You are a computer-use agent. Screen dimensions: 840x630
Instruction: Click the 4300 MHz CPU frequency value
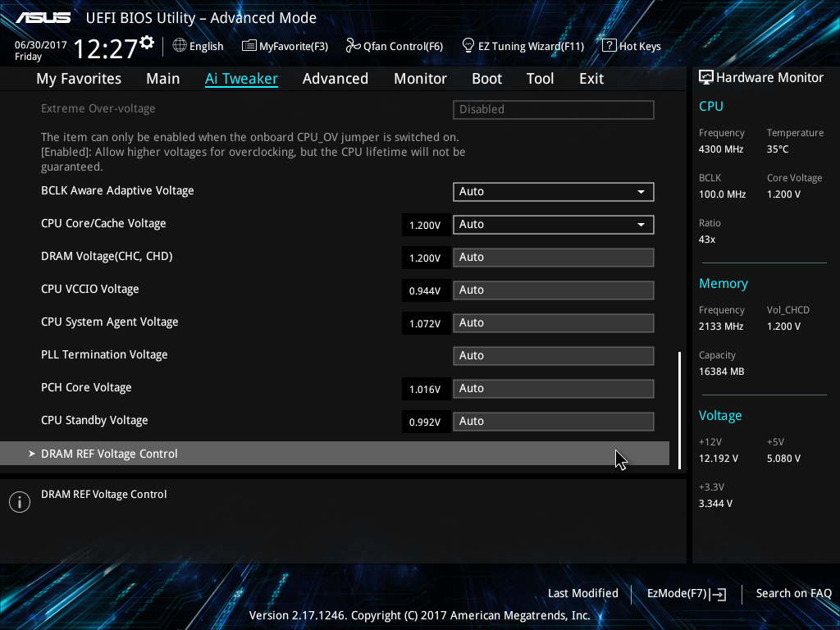coord(721,149)
